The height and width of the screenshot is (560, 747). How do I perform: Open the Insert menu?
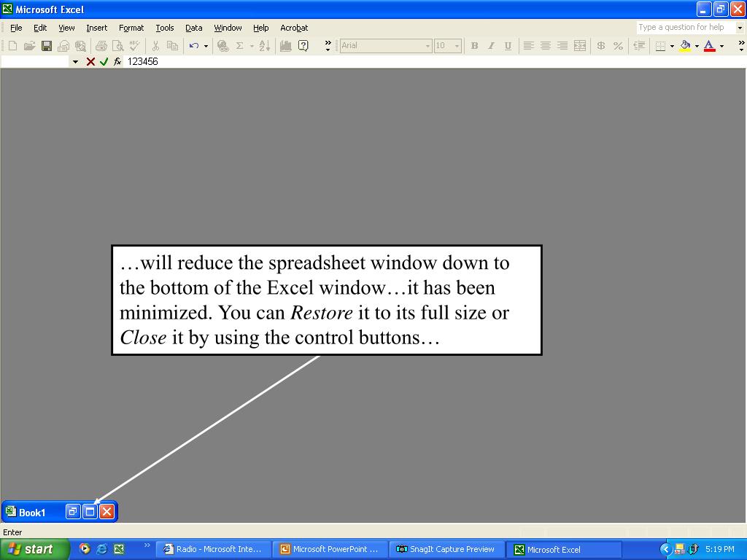pyautogui.click(x=97, y=28)
